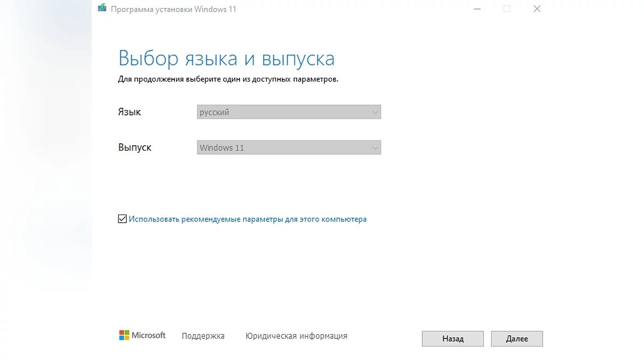The height and width of the screenshot is (362, 644).
Task: Open the language combo box showing 'русский'
Action: click(x=289, y=112)
